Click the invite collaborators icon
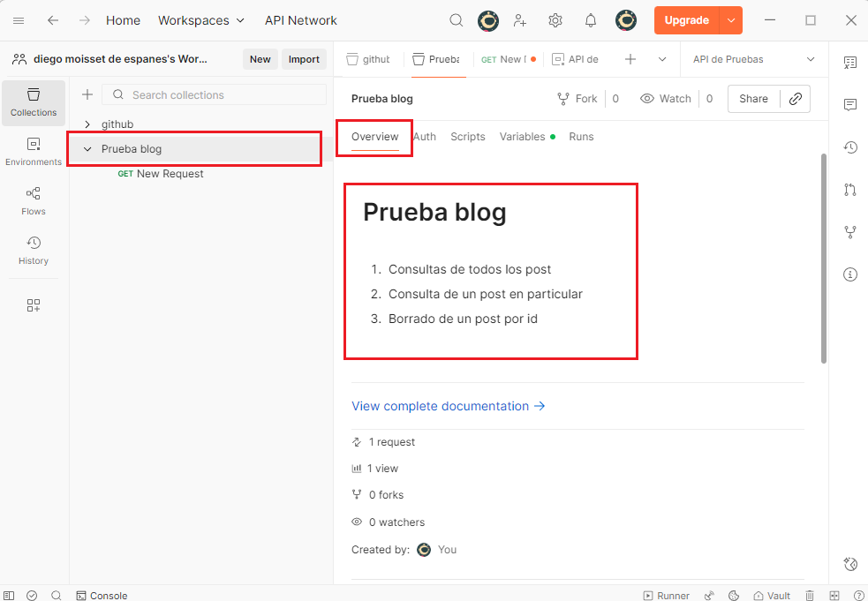This screenshot has height=601, width=868. tap(520, 20)
